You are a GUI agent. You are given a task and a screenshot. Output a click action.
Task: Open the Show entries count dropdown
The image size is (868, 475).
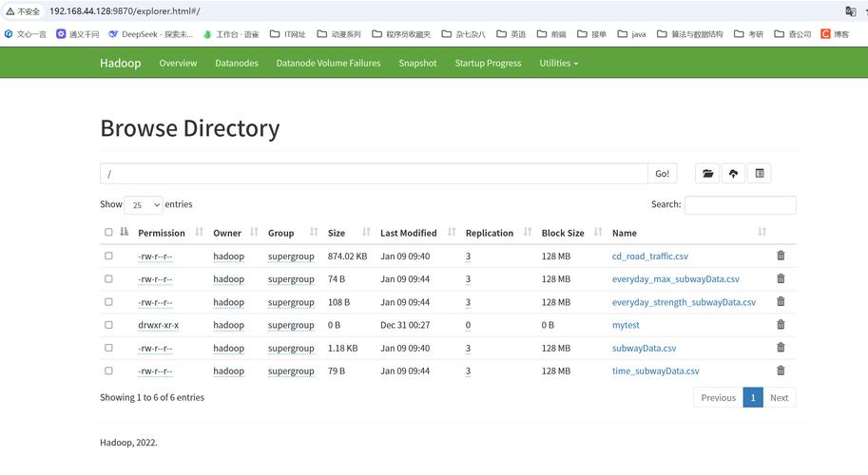tap(143, 205)
